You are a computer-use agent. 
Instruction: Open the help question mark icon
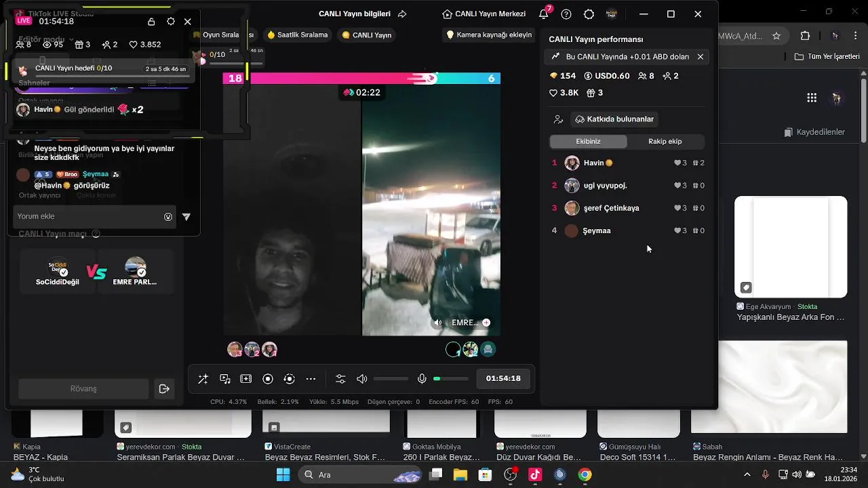click(566, 14)
